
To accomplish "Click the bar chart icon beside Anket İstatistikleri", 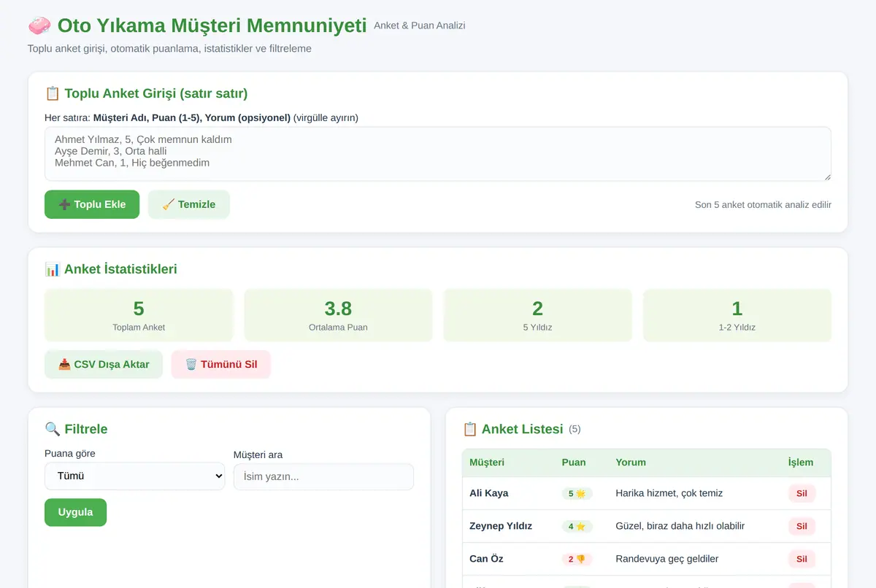I will click(x=53, y=269).
